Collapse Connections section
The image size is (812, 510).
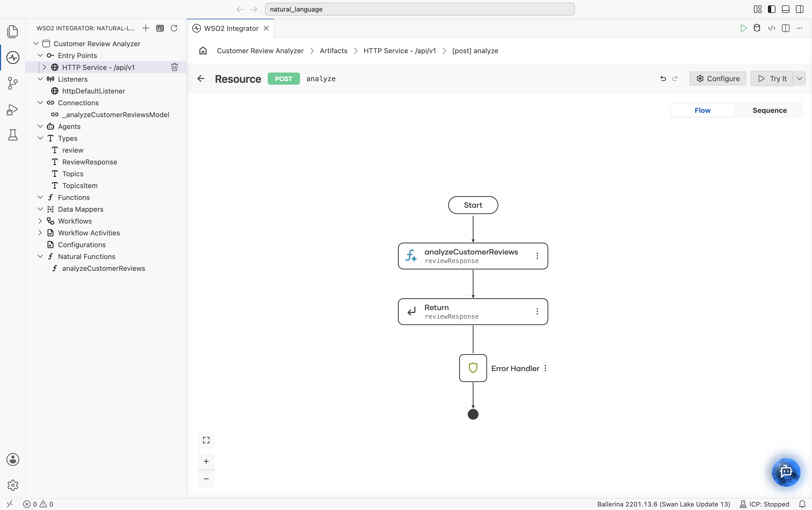click(x=40, y=103)
